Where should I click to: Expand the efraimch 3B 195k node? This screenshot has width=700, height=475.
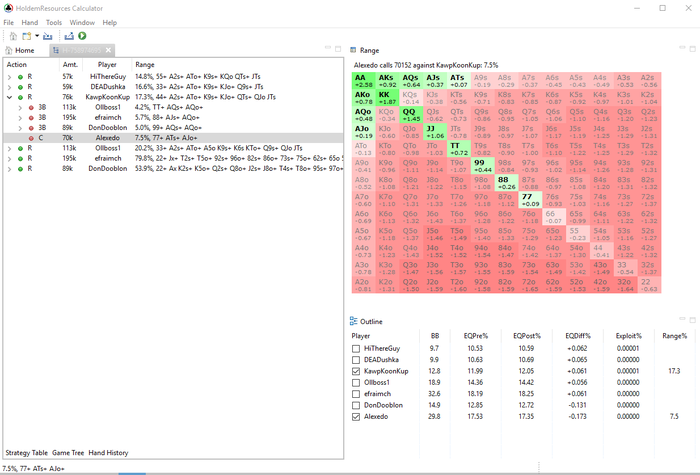pyautogui.click(x=20, y=118)
